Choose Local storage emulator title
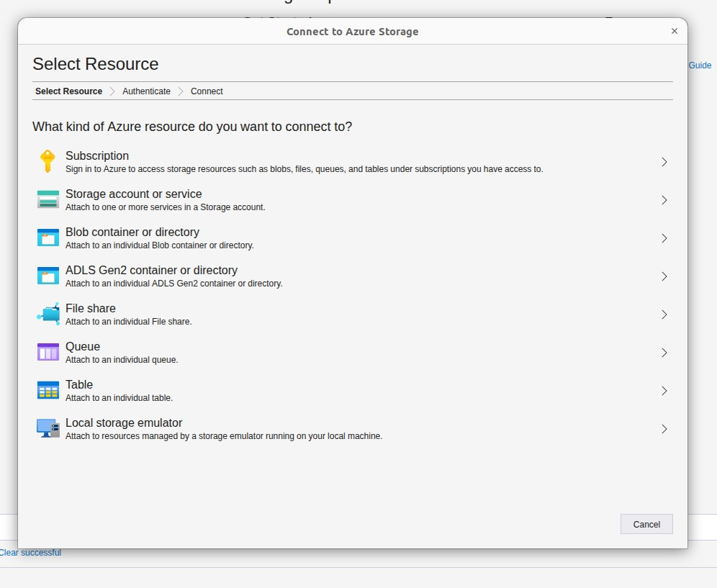Screen dimensions: 717x588 (124, 422)
